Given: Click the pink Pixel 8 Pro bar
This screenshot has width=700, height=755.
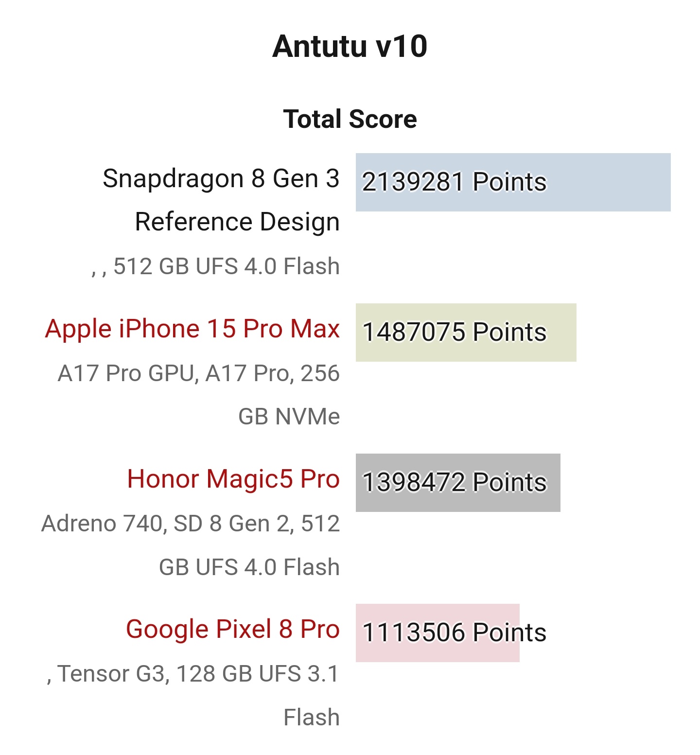Looking at the screenshot, I should [x=437, y=633].
